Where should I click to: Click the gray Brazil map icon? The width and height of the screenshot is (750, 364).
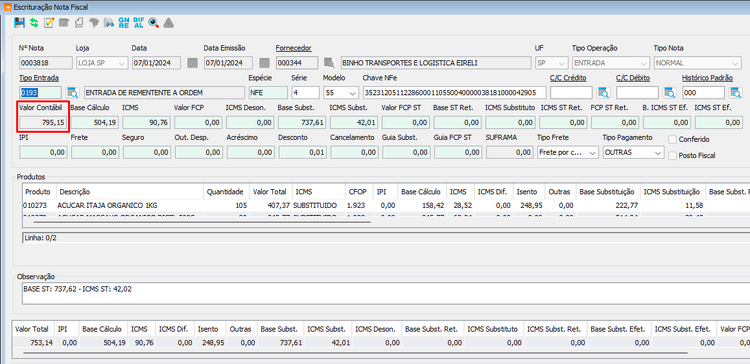coord(94,22)
